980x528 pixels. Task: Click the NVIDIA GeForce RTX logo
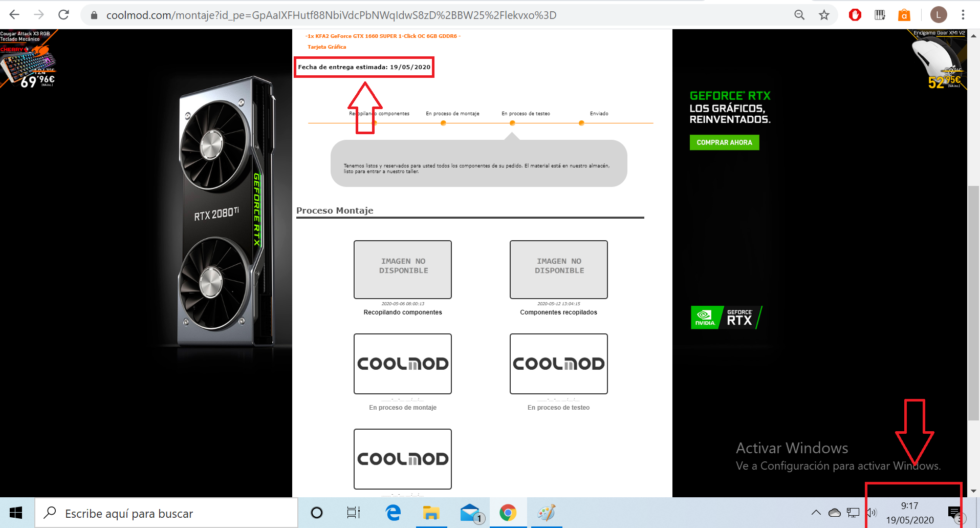tap(726, 318)
